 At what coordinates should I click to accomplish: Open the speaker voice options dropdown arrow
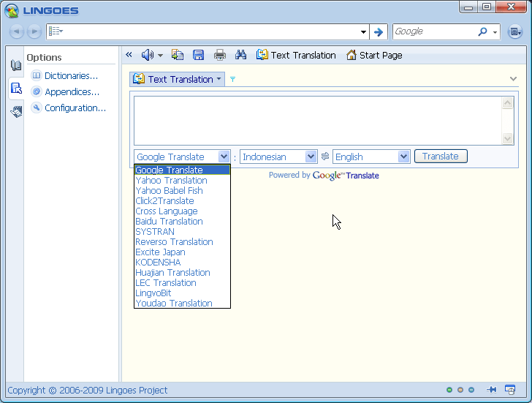161,55
